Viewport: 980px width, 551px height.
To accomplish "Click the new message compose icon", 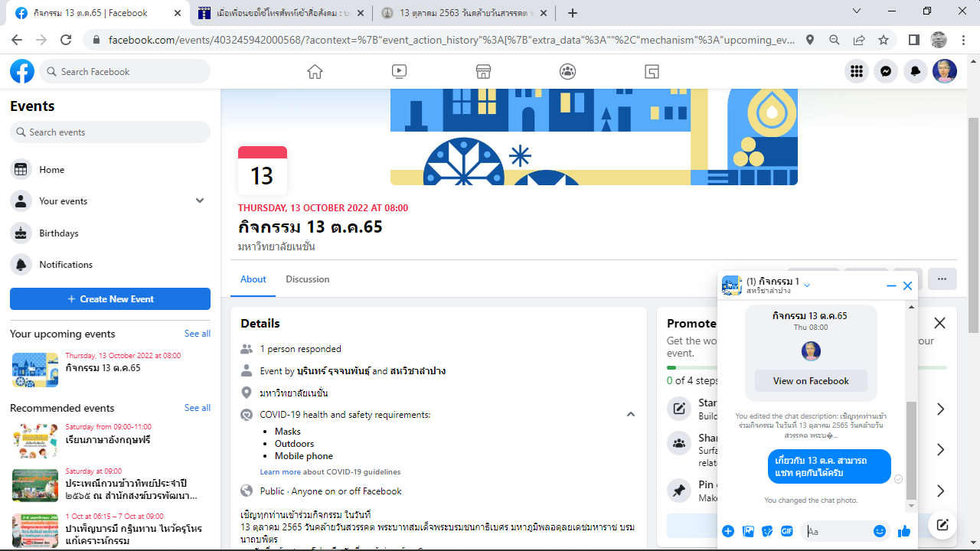I will (x=943, y=525).
